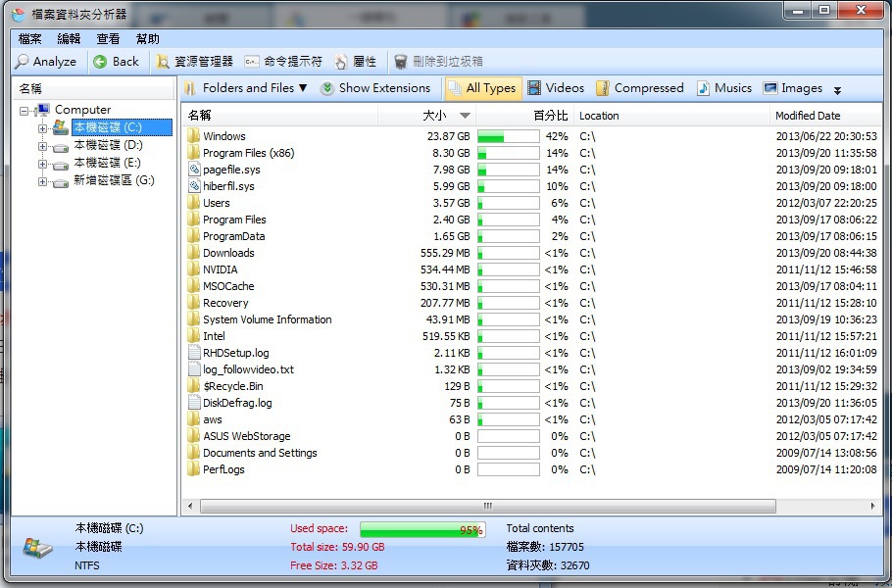The image size is (892, 588).
Task: Open 資源管理器 file explorer
Action: pyautogui.click(x=194, y=62)
